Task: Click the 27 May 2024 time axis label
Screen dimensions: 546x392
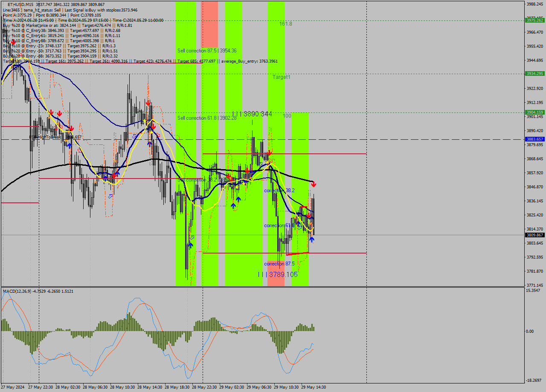Action: 13,387
